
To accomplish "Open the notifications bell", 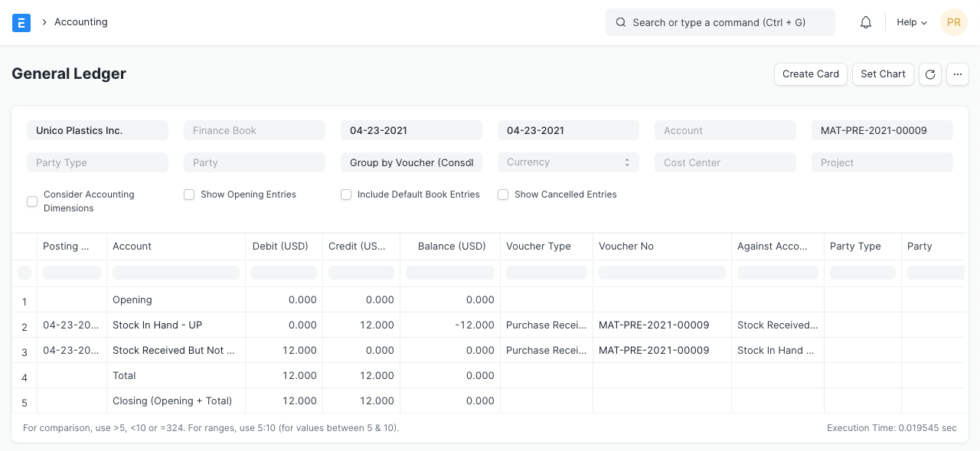I will click(866, 22).
